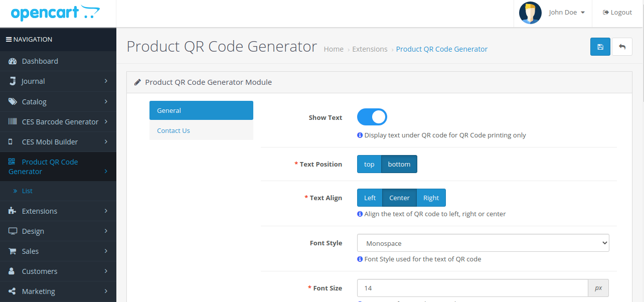Image resolution: width=644 pixels, height=302 pixels.
Task: Click the back arrow icon button
Action: pyautogui.click(x=622, y=47)
